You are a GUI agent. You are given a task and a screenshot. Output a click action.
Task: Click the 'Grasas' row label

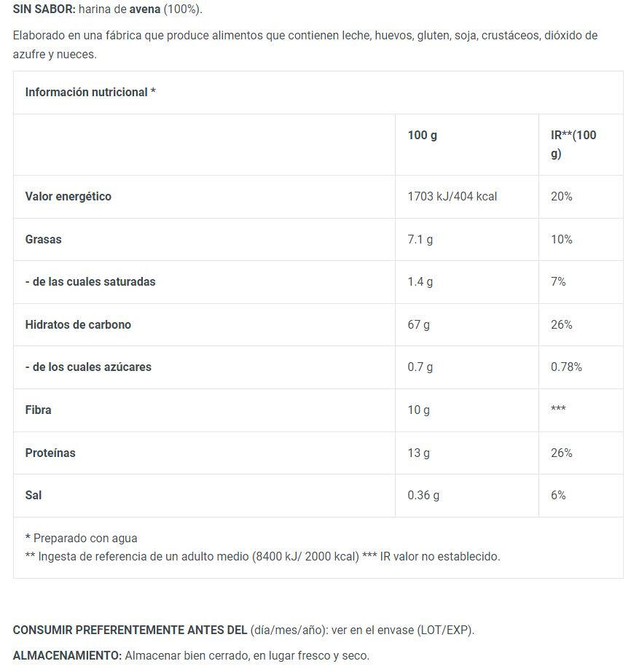(44, 239)
